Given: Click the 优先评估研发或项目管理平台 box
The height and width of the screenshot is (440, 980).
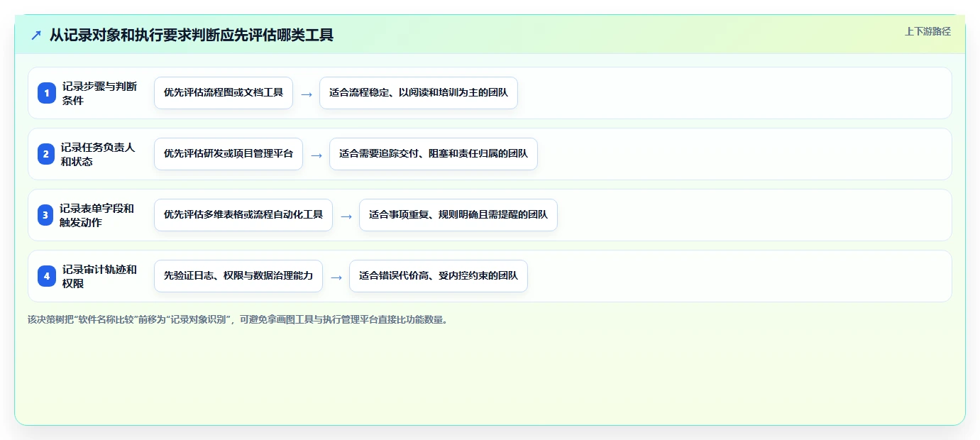Looking at the screenshot, I should pyautogui.click(x=229, y=154).
